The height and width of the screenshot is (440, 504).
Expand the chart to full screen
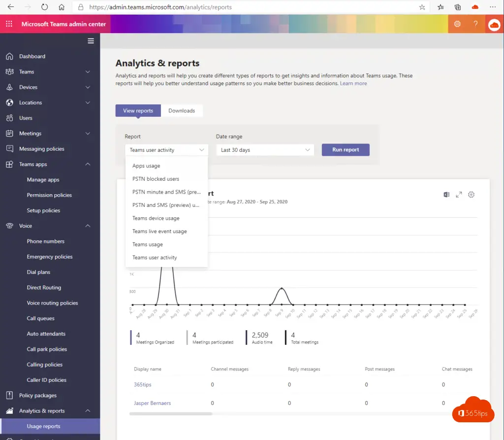(459, 195)
